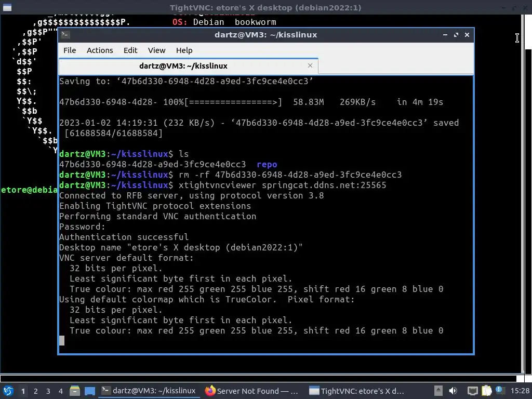This screenshot has height=399, width=532.
Task: Open the file manager launcher icon
Action: click(75, 391)
